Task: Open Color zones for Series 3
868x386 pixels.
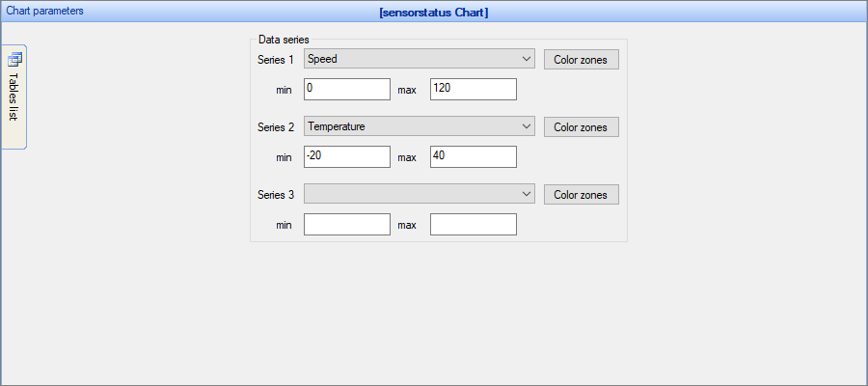Action: pos(582,194)
